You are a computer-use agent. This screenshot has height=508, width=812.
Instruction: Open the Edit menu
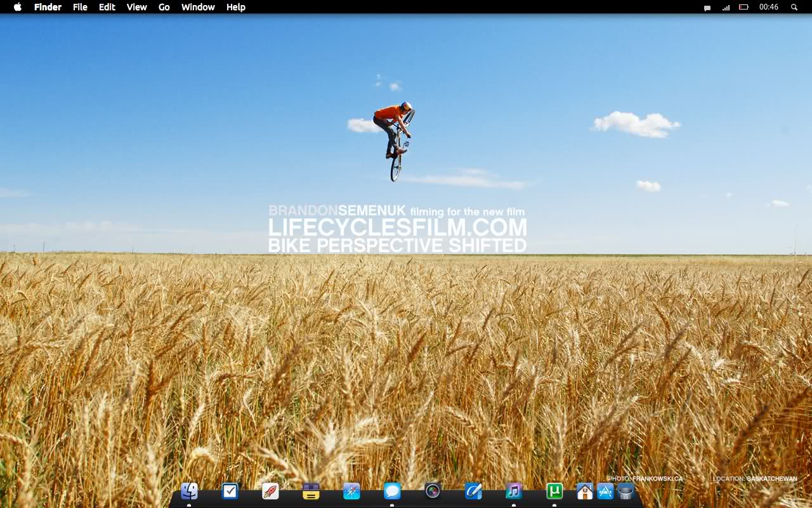(107, 7)
